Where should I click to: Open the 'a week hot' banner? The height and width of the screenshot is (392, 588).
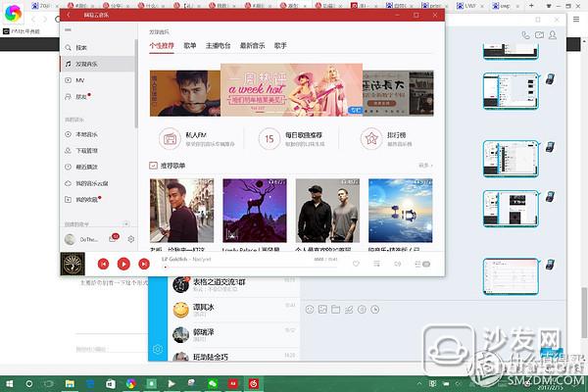point(291,89)
